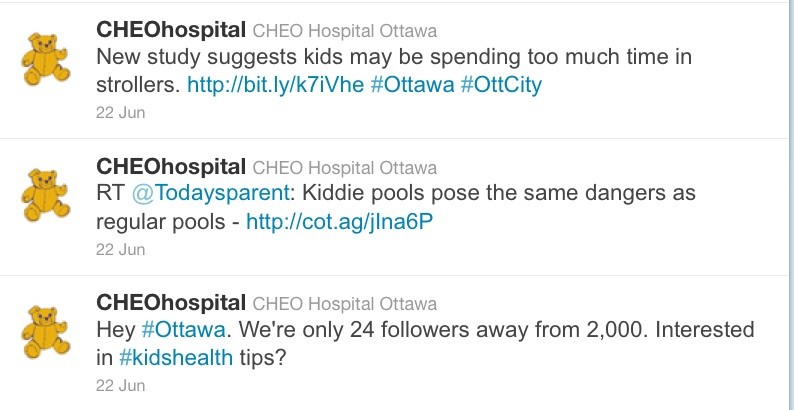
Task: Click the #Ottawa hashtag in strollers tweet
Action: click(411, 85)
